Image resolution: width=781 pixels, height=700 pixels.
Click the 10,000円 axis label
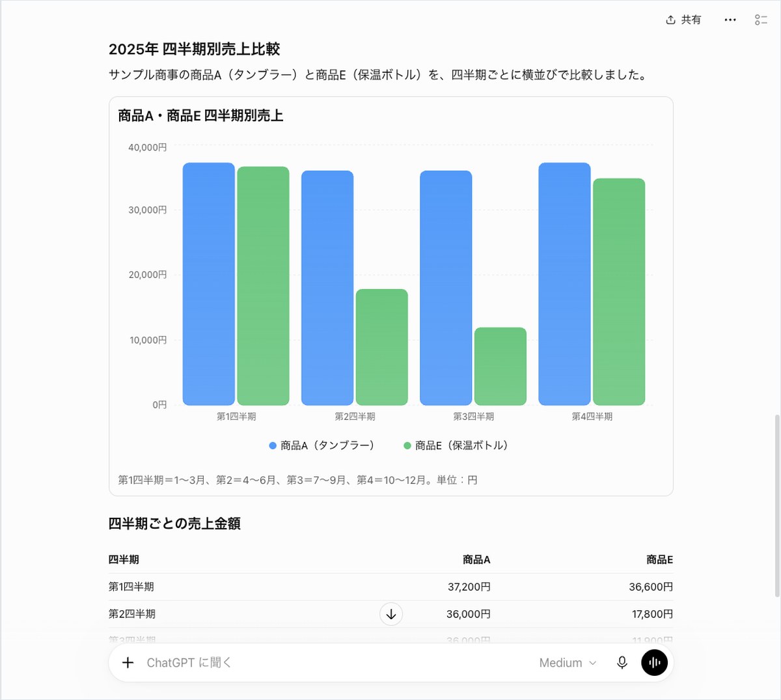pyautogui.click(x=148, y=340)
